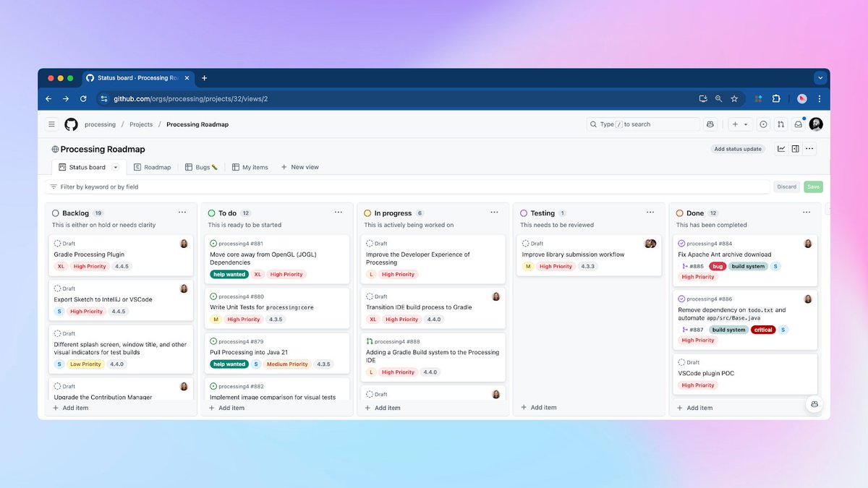
Task: Open card Pull Processing into Java 21
Action: click(x=249, y=352)
